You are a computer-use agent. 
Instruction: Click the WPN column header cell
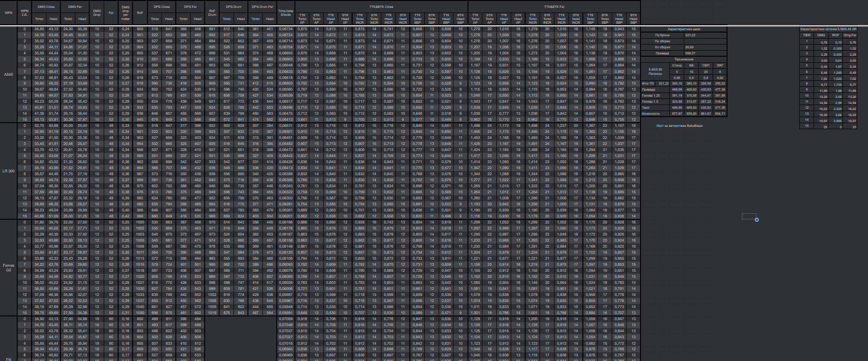8,13
